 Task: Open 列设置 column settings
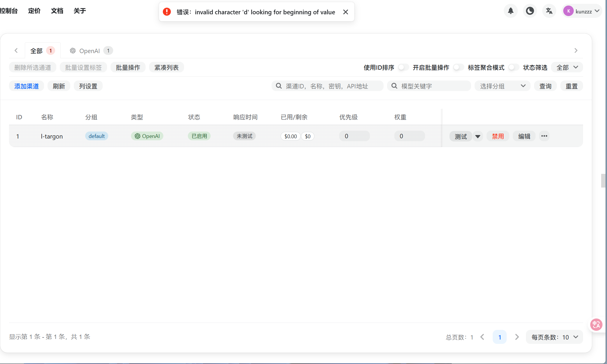tap(88, 86)
